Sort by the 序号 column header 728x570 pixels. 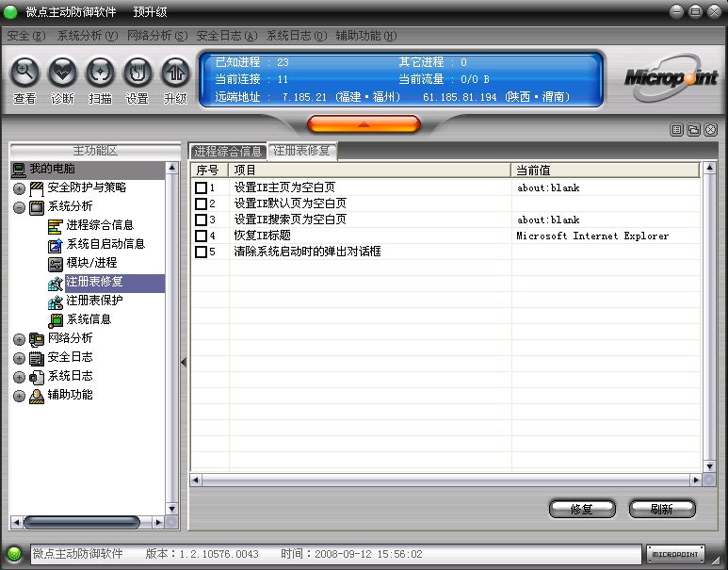(x=210, y=170)
